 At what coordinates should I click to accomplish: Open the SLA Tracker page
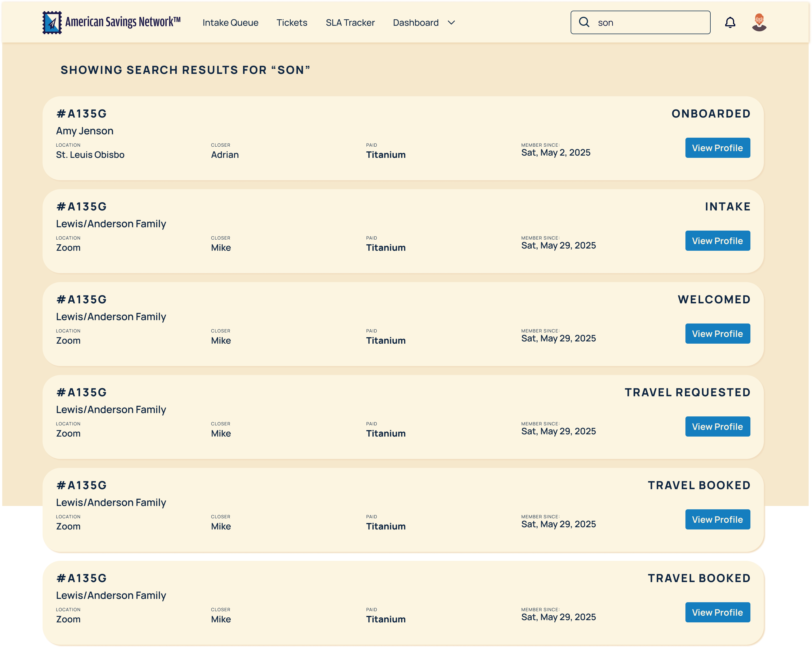click(x=350, y=23)
